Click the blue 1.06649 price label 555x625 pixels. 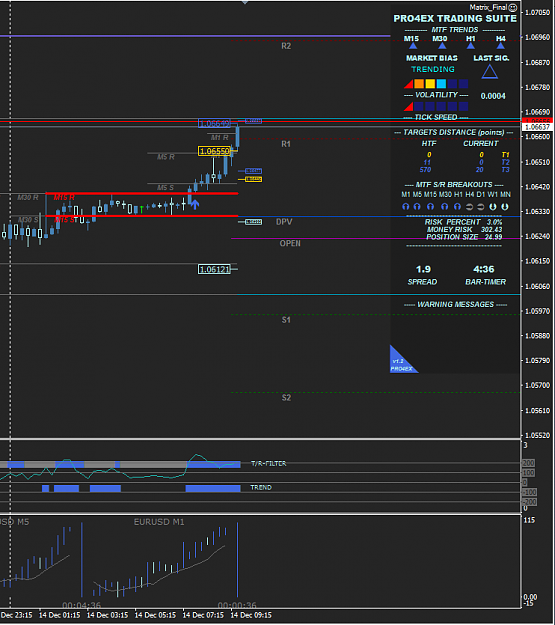pyautogui.click(x=215, y=124)
